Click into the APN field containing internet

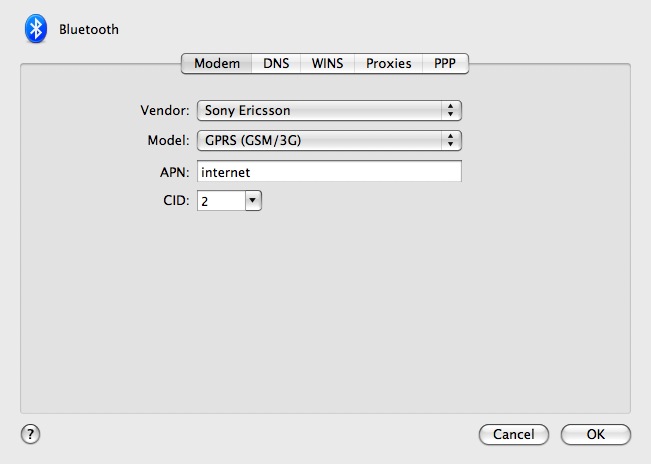(x=329, y=171)
